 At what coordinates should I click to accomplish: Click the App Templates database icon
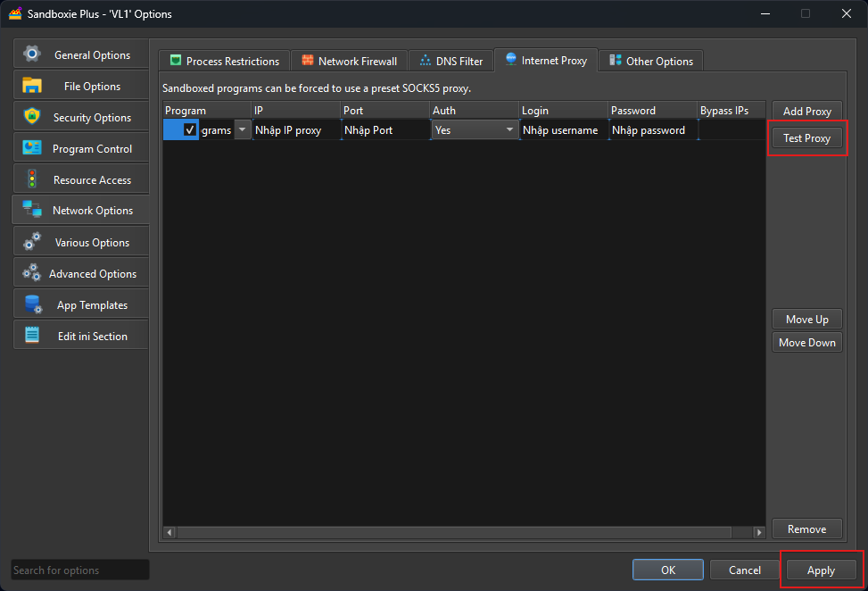coord(32,304)
